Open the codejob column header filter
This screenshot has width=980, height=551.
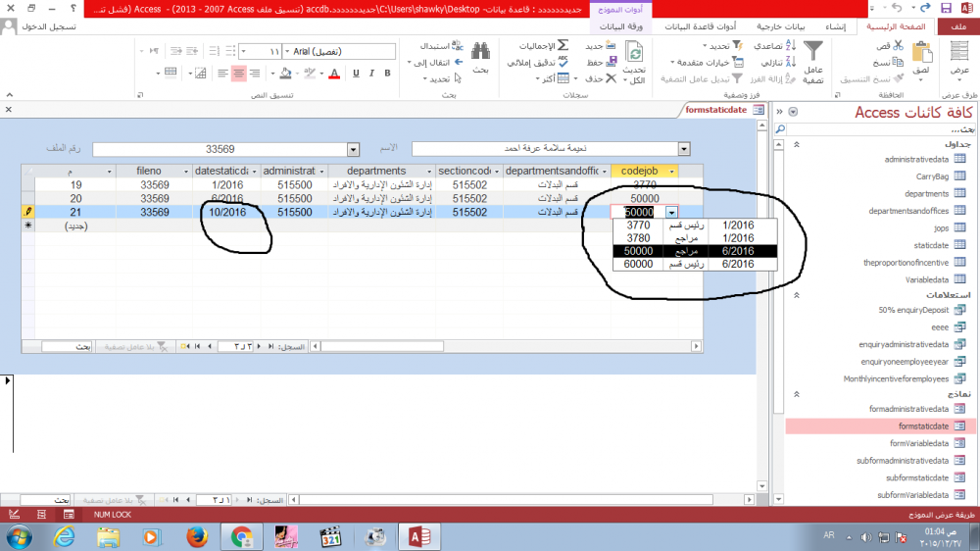672,172
